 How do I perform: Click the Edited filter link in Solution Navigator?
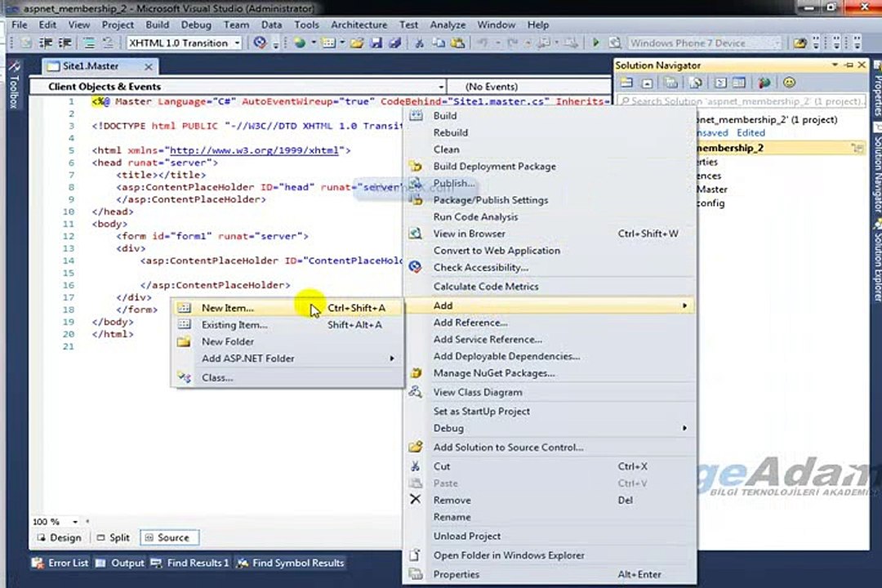click(x=751, y=133)
